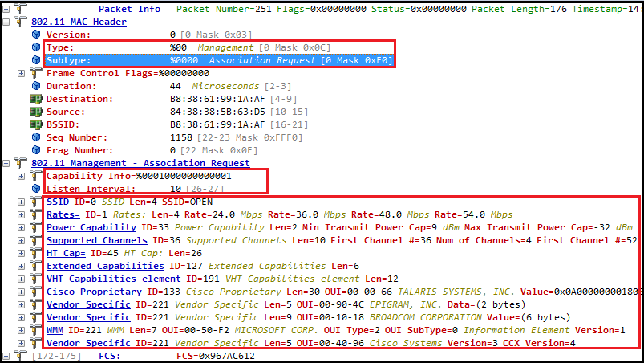This screenshot has height=363, width=644.
Task: Select the 802.11 Management Association Request header
Action: [123, 163]
